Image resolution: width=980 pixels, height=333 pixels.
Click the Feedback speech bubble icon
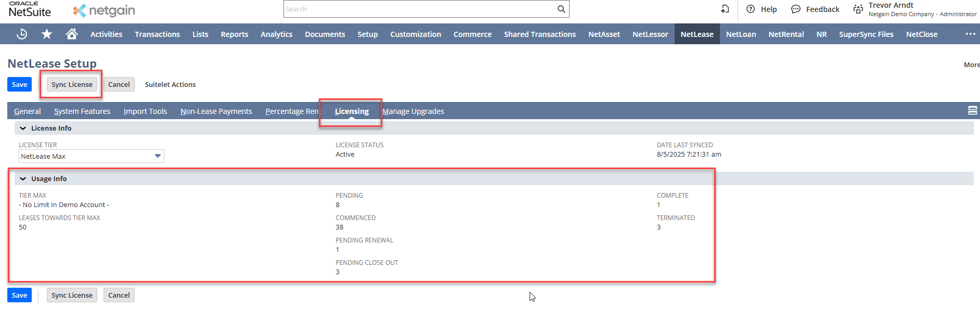pos(796,9)
